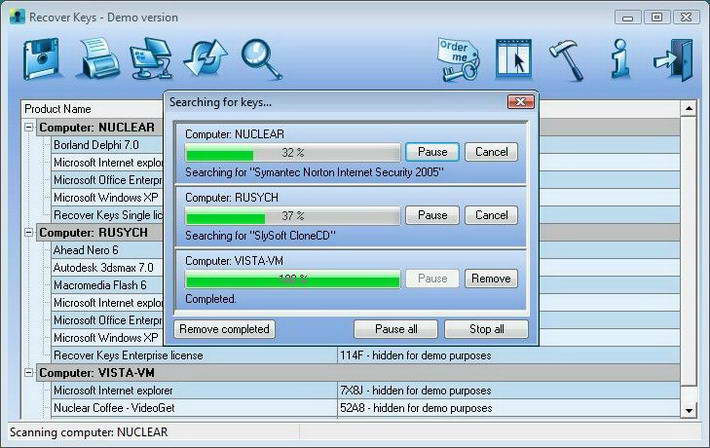
Task: Collapse the Computer: VISTA-VM tree group
Action: click(29, 373)
